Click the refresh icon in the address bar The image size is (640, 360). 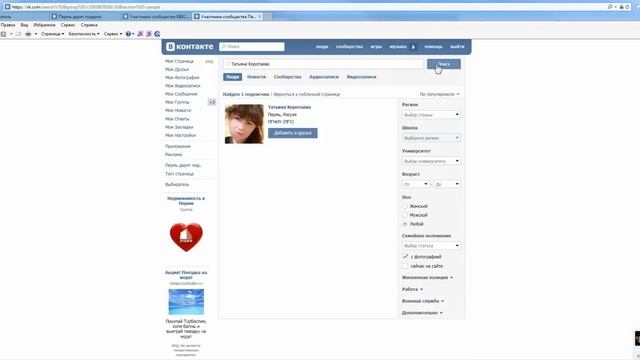(627, 7)
